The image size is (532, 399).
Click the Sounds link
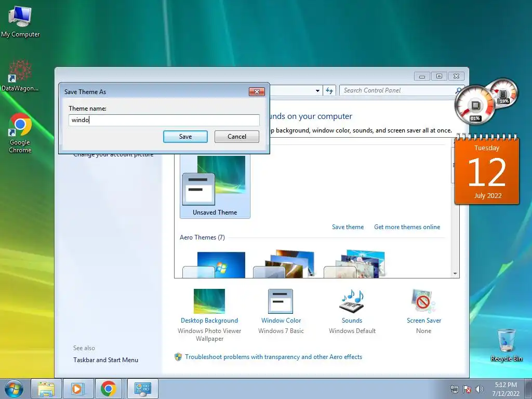pyautogui.click(x=352, y=321)
